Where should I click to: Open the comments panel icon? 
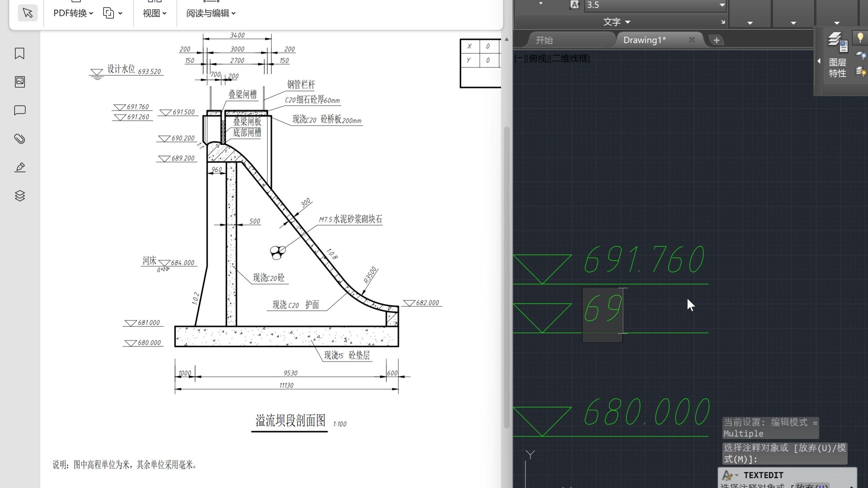20,110
